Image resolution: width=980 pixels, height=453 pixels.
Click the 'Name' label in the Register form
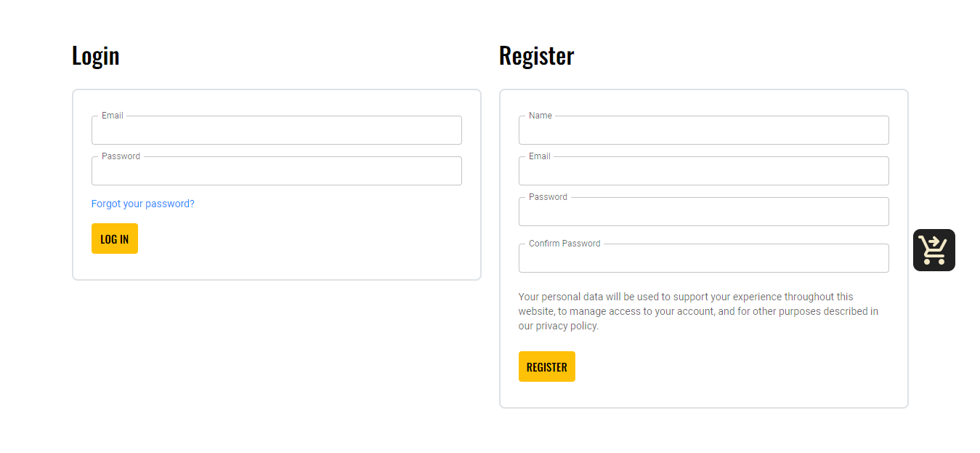541,115
